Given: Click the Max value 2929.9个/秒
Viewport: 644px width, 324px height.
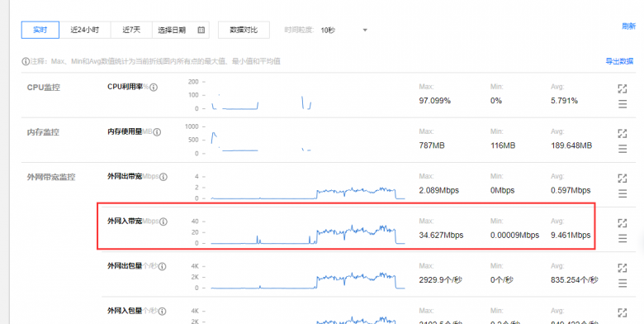Looking at the screenshot, I should 440,280.
